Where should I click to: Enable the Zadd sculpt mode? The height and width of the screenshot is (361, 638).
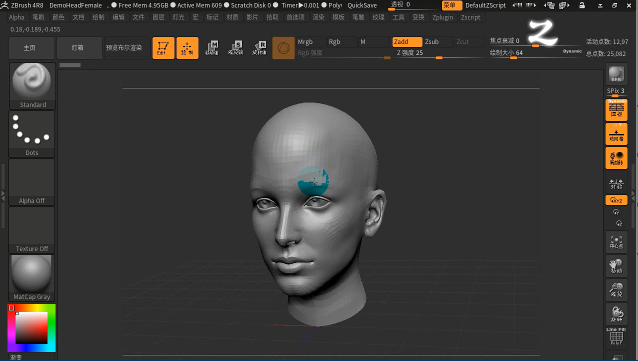407,42
